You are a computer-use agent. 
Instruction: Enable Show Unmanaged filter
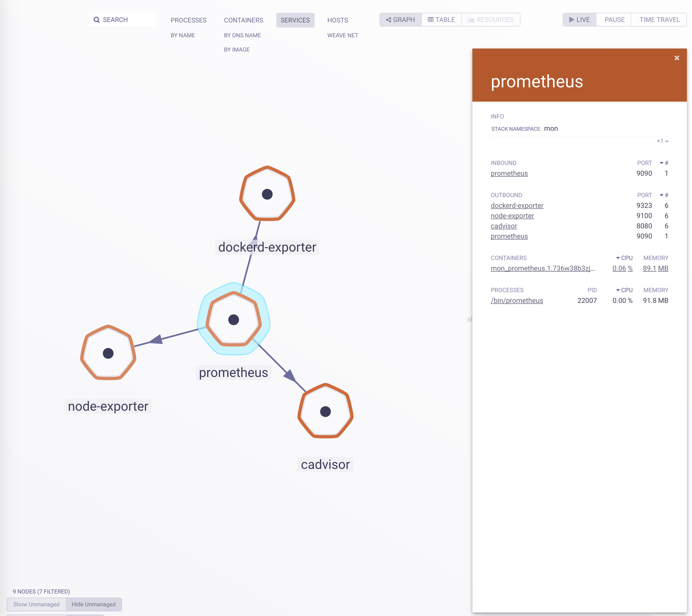tap(36, 604)
